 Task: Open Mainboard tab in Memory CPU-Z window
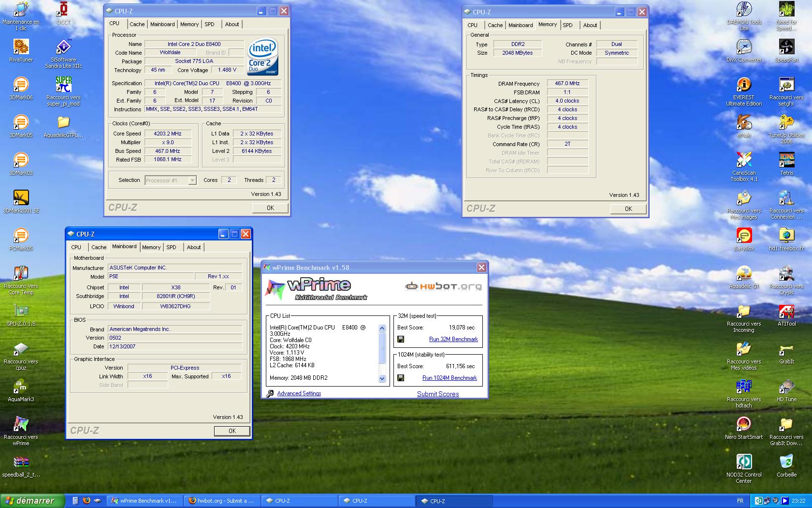521,25
